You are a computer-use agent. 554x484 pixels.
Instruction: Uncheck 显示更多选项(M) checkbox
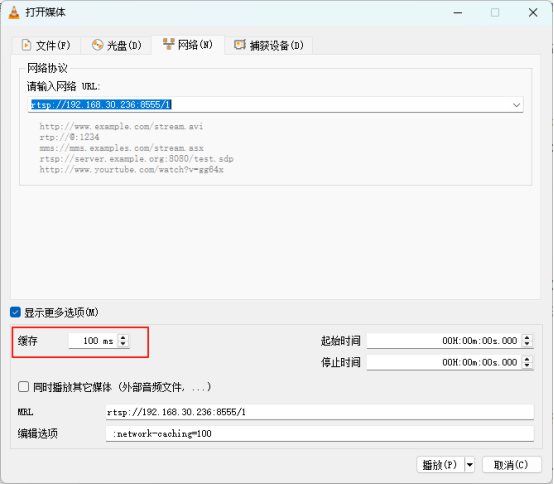[x=16, y=312]
